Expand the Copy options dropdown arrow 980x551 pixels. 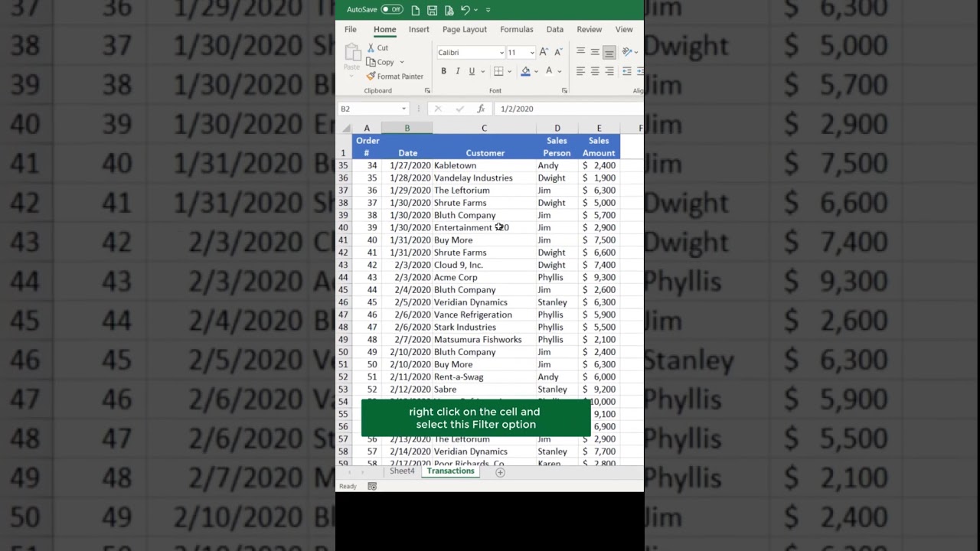pyautogui.click(x=402, y=62)
